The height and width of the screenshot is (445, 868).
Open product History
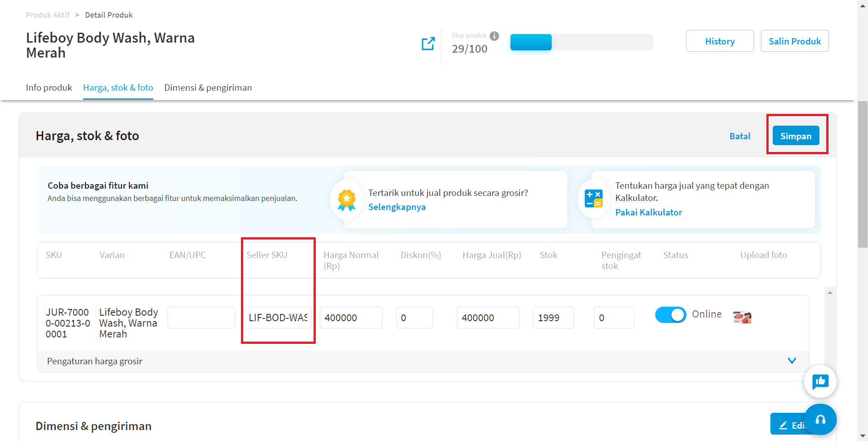click(x=720, y=41)
